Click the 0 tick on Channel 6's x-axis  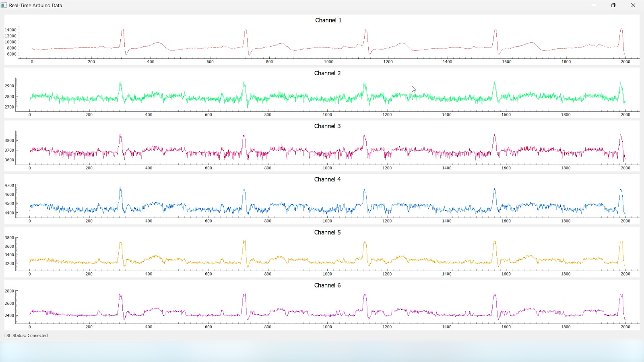point(30,327)
